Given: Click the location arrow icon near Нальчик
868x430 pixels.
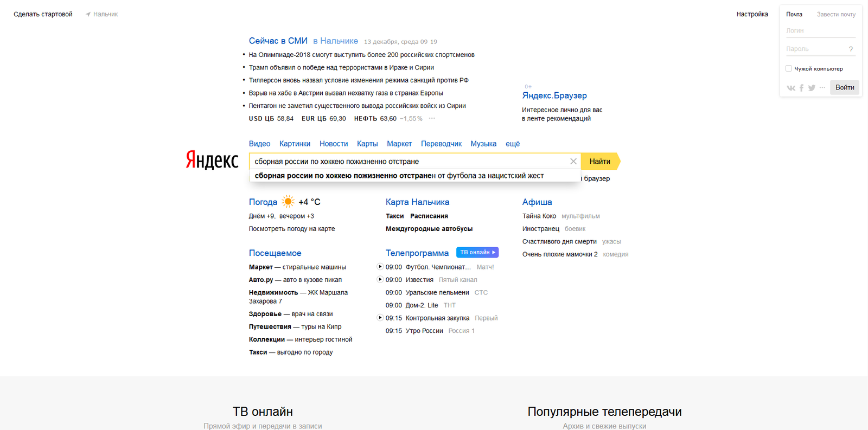Looking at the screenshot, I should coord(88,14).
